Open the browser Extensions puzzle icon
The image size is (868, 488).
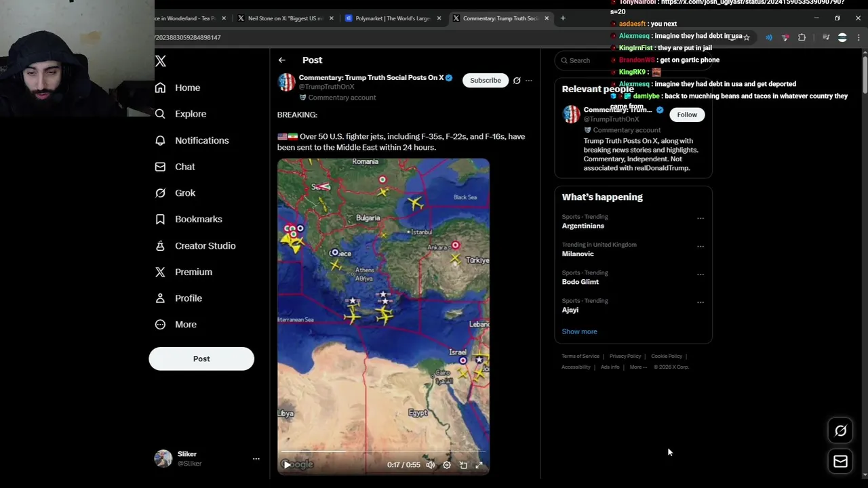802,37
